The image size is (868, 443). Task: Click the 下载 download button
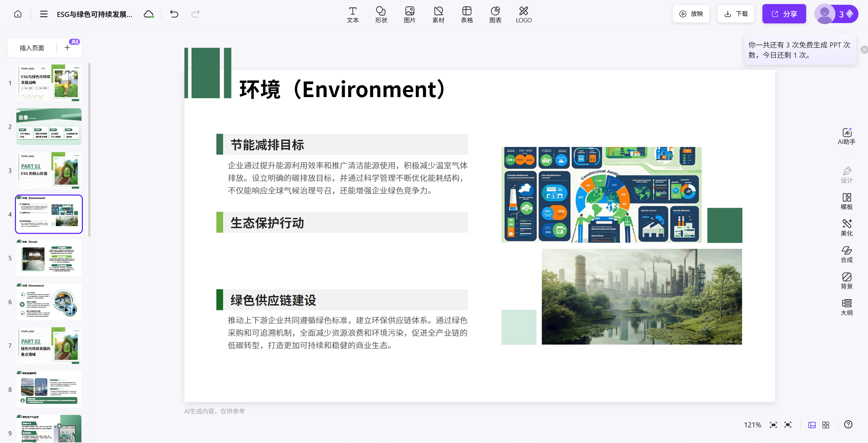[736, 14]
